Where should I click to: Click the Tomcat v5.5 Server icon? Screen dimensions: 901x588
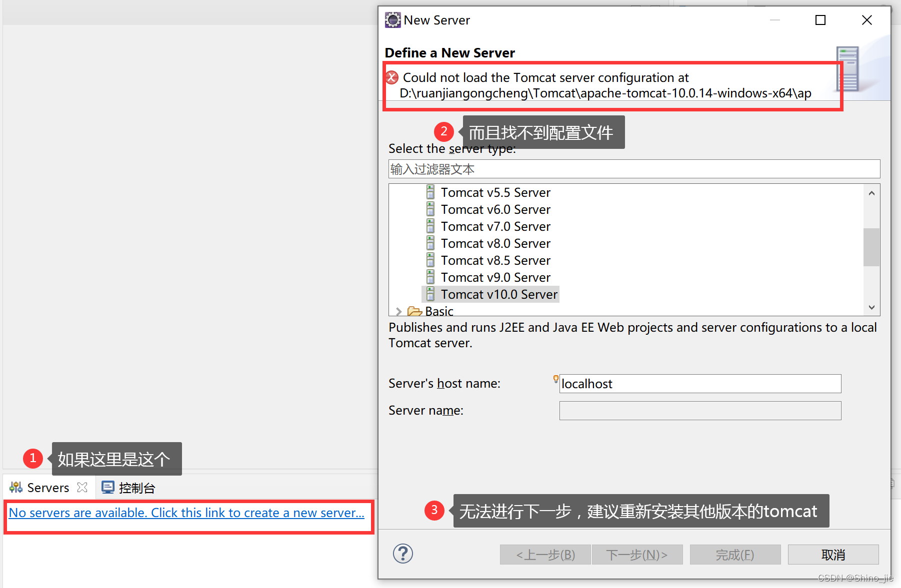click(x=430, y=192)
